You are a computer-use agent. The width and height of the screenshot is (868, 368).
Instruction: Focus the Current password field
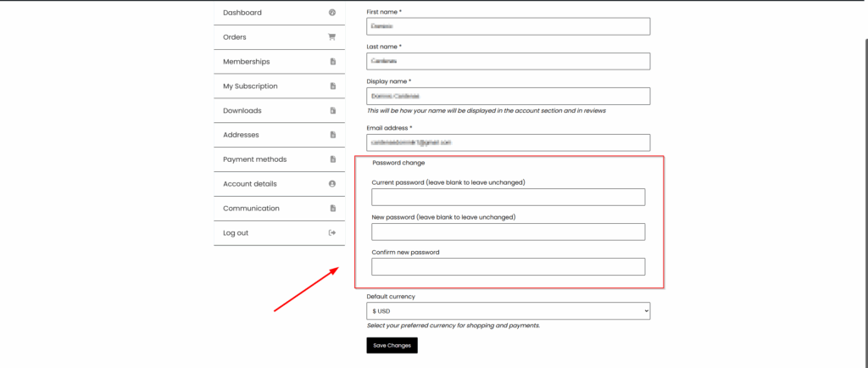coord(508,197)
